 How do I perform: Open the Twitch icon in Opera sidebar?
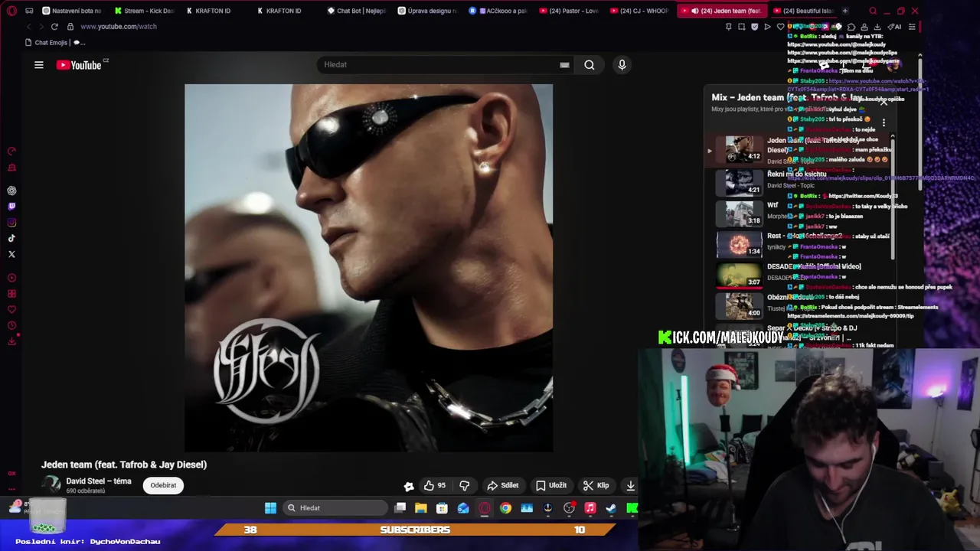point(11,207)
